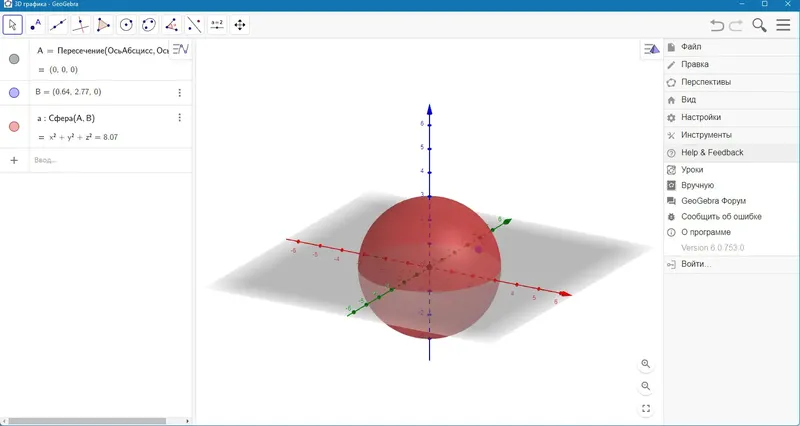Enter fullscreen mode for graphics view
Screen dimensions: 800x426
[646, 409]
